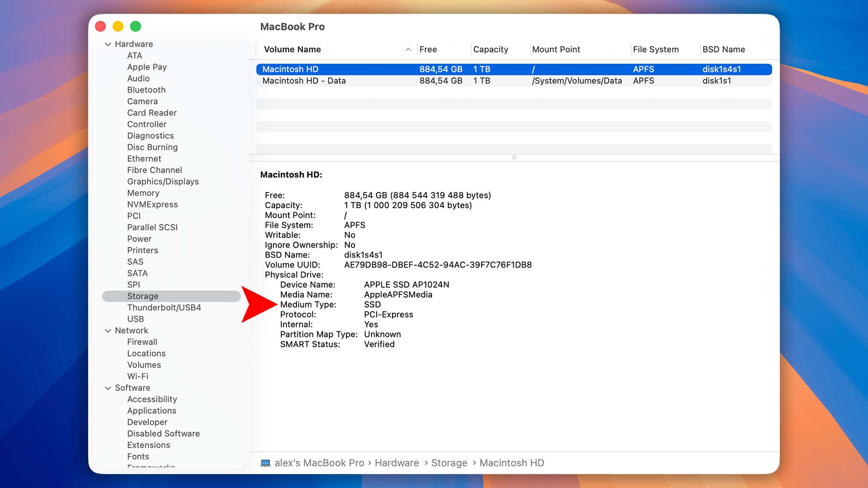The width and height of the screenshot is (868, 488).
Task: Click Storage in the path bar
Action: point(449,463)
